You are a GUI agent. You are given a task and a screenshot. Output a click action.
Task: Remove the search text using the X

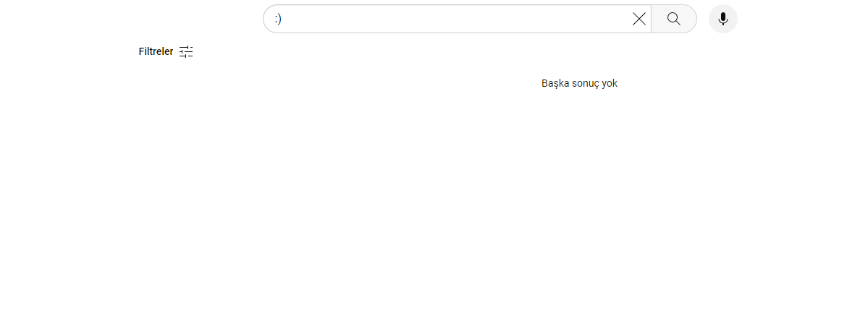pos(639,19)
